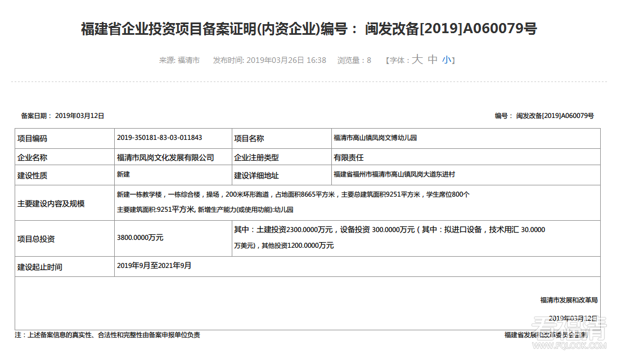Viewport: 621px width, 364px height.
Task: Click the 项目编码 label cell
Action: [x=65, y=139]
